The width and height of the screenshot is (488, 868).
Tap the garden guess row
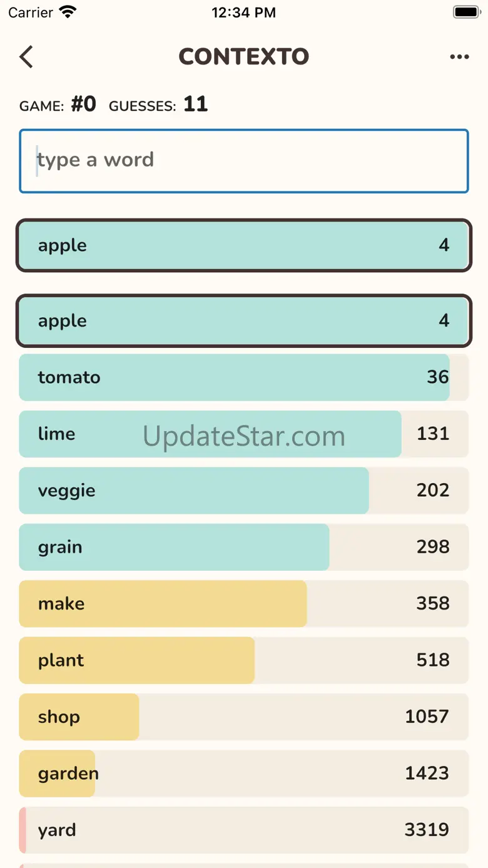tap(244, 774)
